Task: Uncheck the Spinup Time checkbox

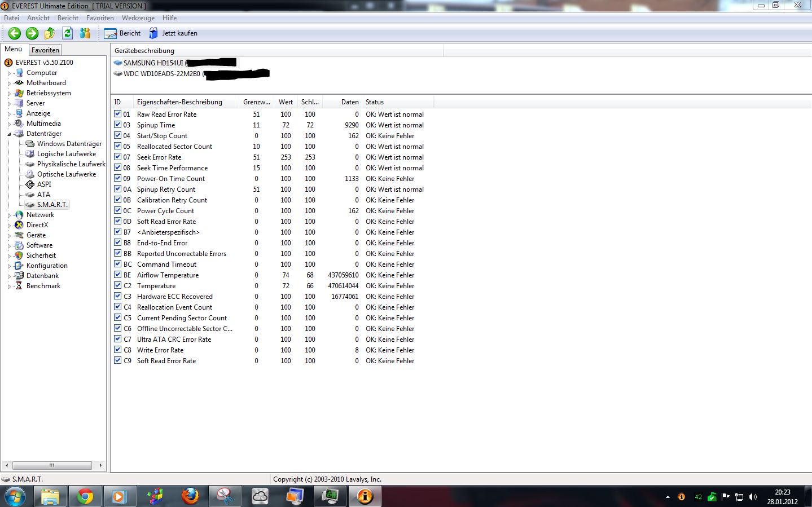Action: coord(118,125)
